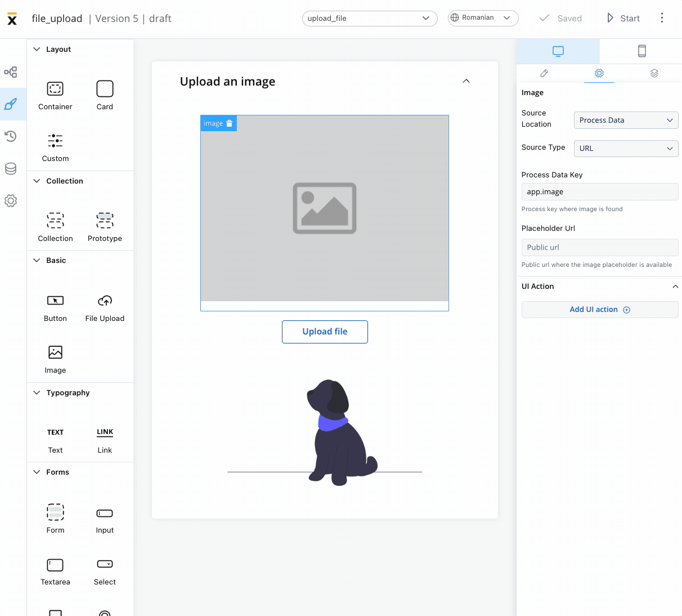Pick the Collection component
This screenshot has width=682, height=616.
pos(55,227)
